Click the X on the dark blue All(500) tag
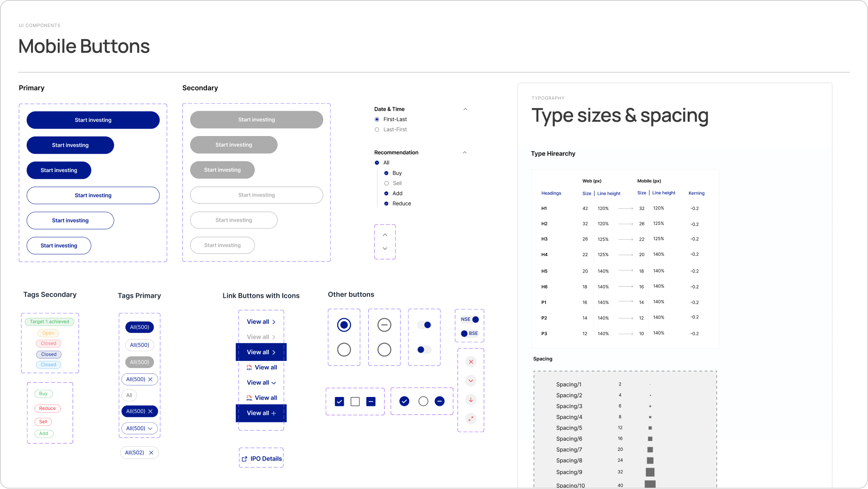868x489 pixels. [x=150, y=411]
